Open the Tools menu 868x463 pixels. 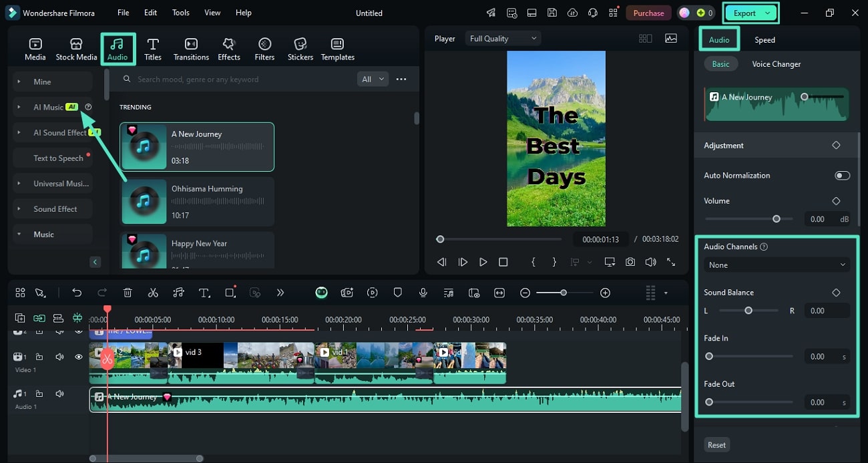click(x=181, y=13)
